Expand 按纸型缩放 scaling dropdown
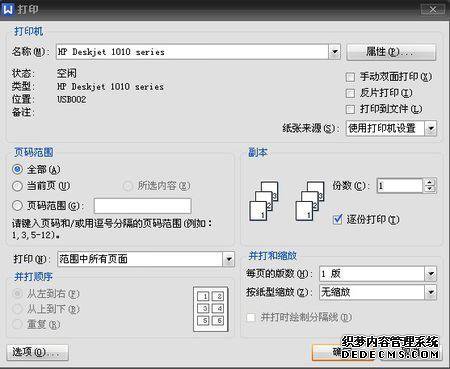Viewport: 450px width, 369px height. (x=430, y=293)
